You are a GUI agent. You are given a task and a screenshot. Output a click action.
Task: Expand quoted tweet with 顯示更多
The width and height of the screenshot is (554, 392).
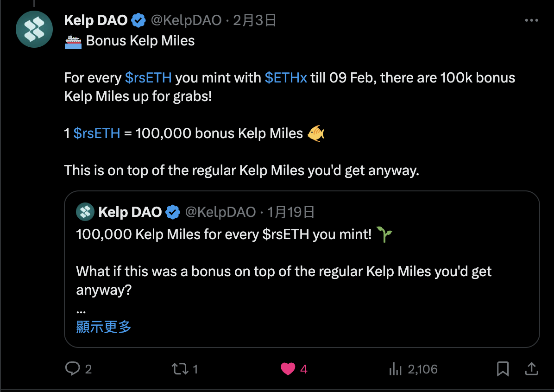click(104, 327)
